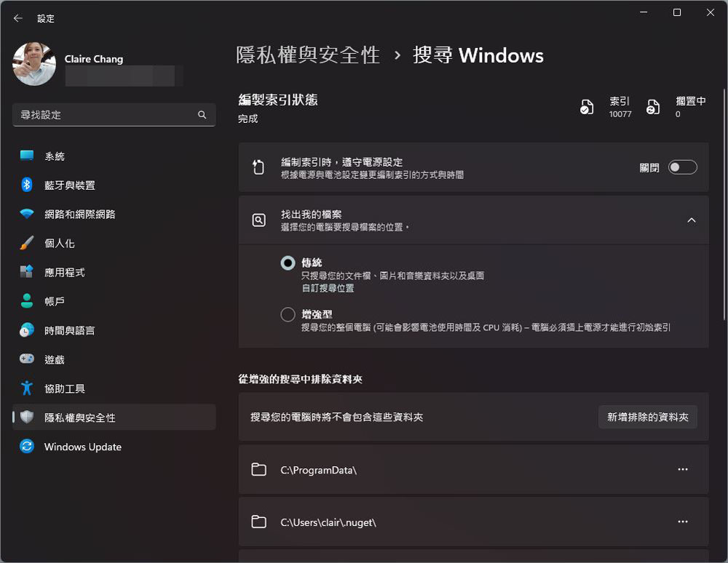This screenshot has height=563, width=728.
Task: Maximize the 設定 window
Action: pos(677,12)
